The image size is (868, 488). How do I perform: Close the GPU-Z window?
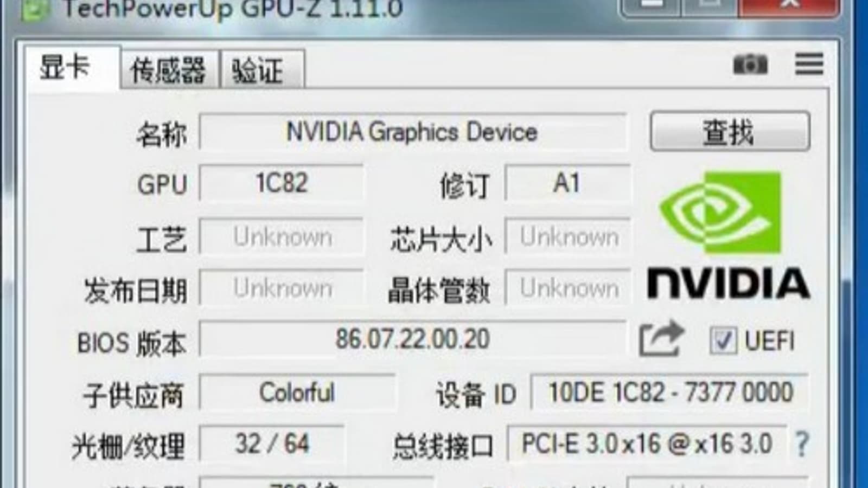(789, 7)
